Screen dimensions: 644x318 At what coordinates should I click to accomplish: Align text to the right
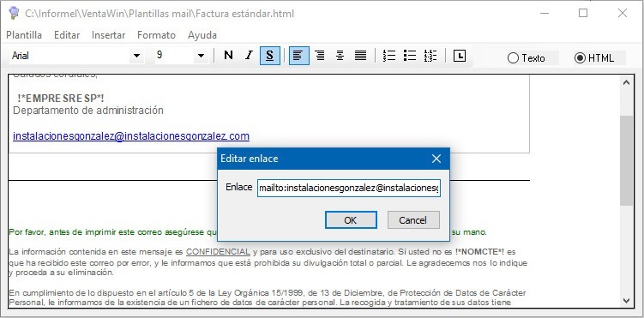(320, 56)
